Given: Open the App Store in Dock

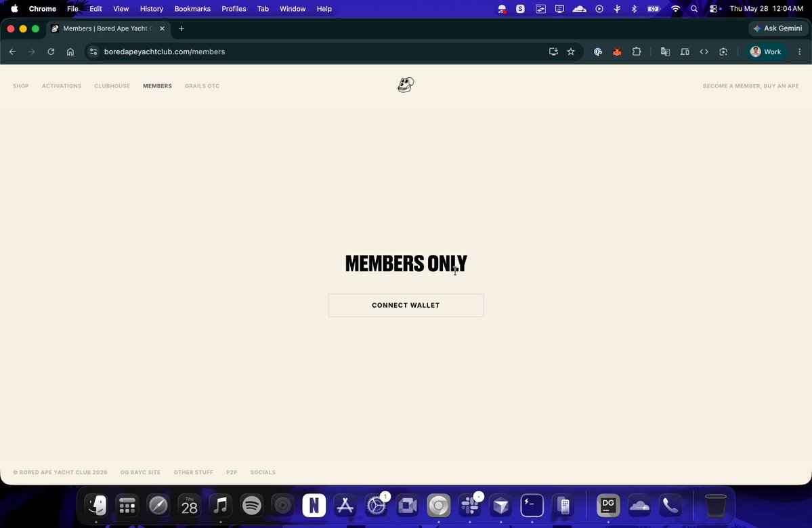Looking at the screenshot, I should [345, 505].
